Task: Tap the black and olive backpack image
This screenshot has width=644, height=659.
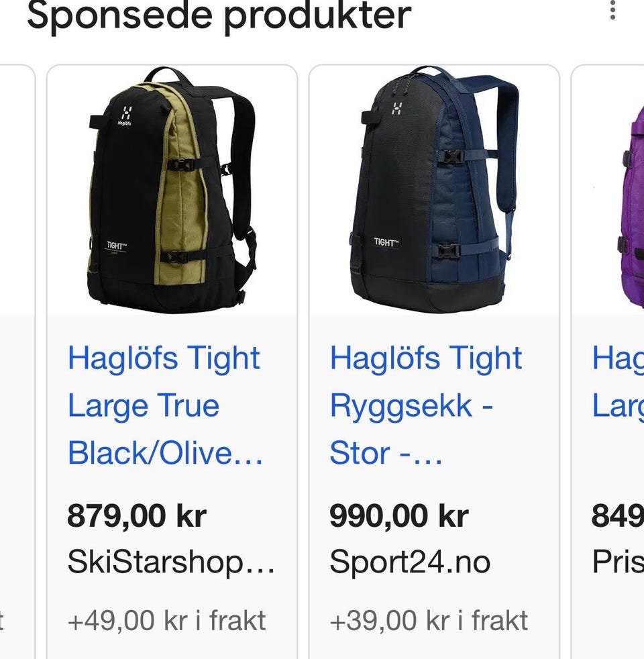Action: pos(172,189)
